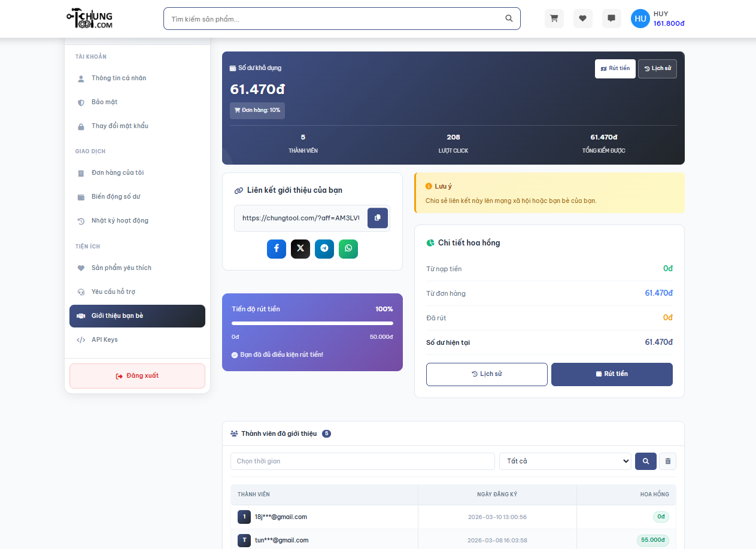Expand the 'Chọn thời gian' date field
This screenshot has width=756, height=549.
[x=362, y=461]
